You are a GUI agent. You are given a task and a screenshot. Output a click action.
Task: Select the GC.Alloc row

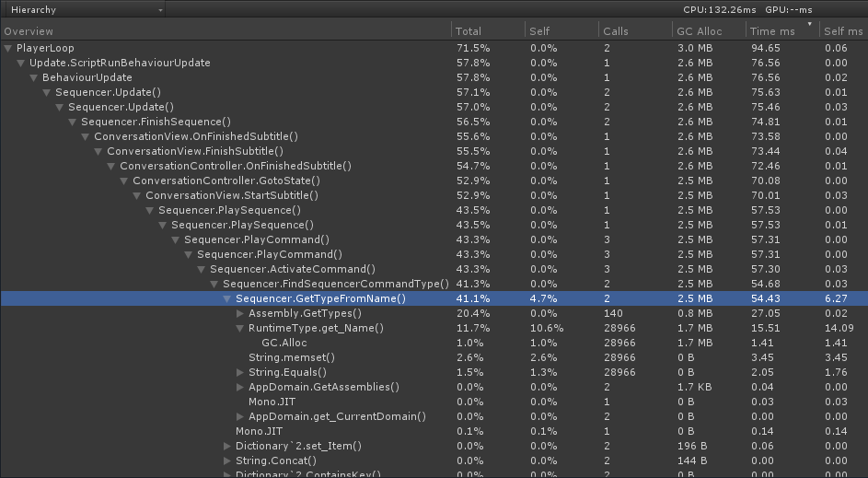pos(434,343)
